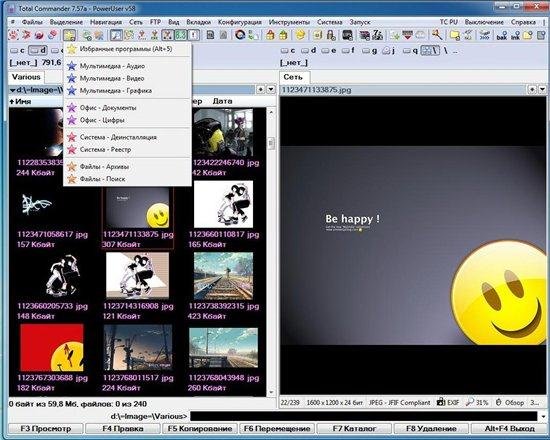Open the Конфигурация menu
This screenshot has width=550, height=440.
tap(240, 22)
